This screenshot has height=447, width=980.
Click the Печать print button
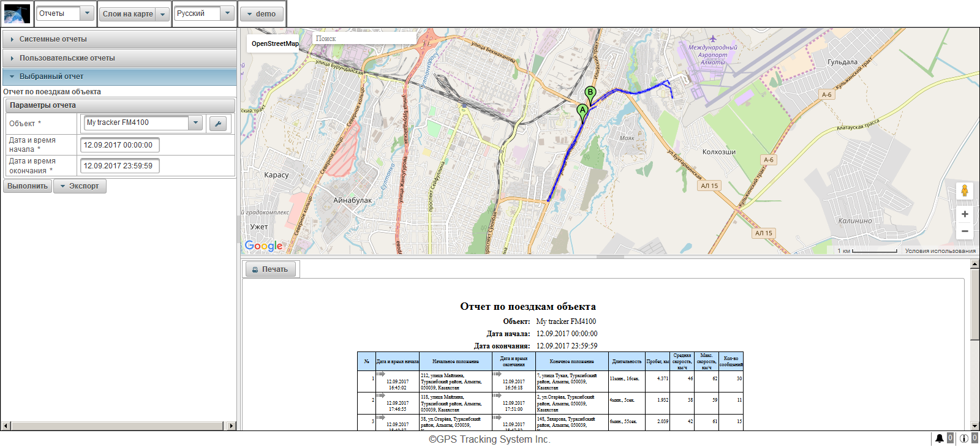(270, 269)
